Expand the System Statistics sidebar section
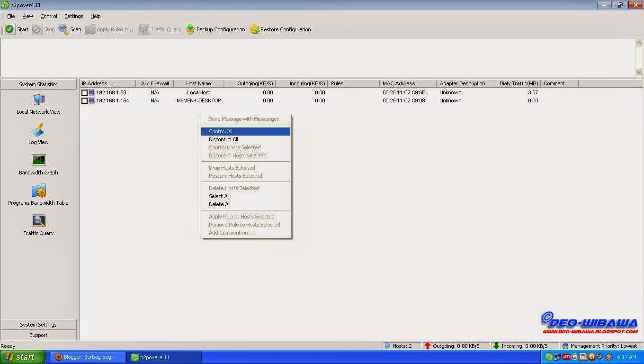The image size is (644, 364). click(x=38, y=84)
